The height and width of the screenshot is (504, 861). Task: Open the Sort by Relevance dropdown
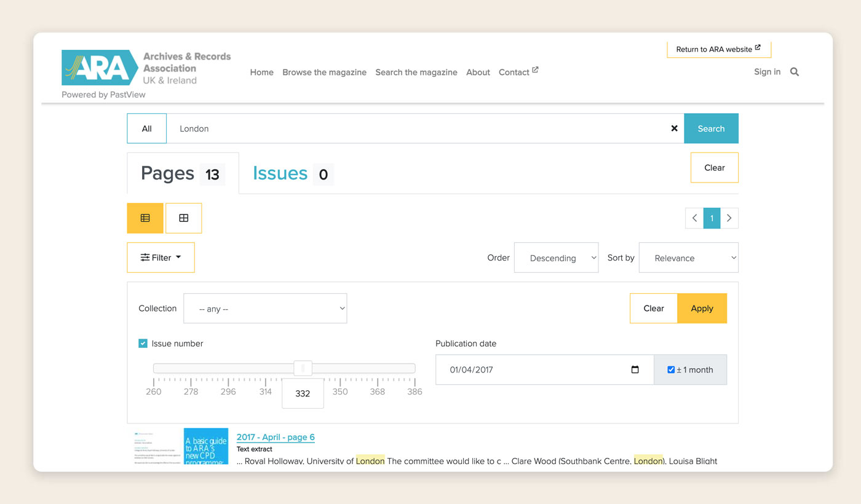pos(688,258)
